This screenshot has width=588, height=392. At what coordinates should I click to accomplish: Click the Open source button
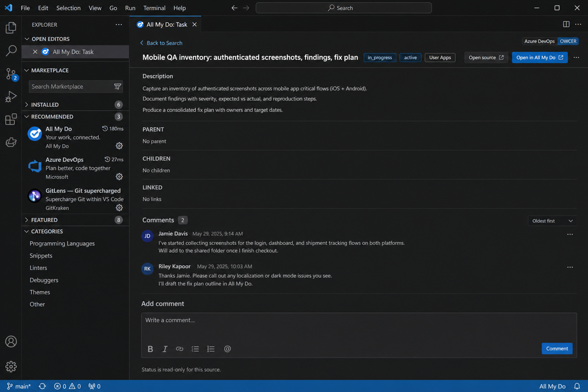(x=486, y=57)
